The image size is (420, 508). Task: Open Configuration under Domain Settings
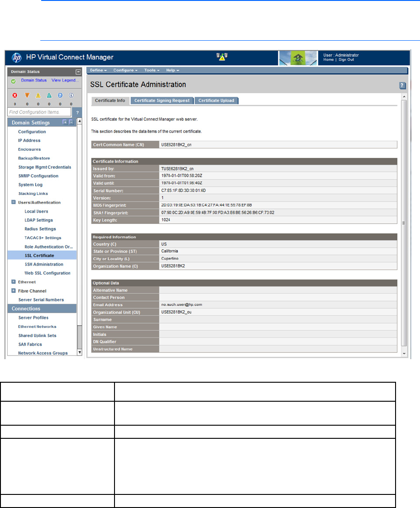(32, 132)
